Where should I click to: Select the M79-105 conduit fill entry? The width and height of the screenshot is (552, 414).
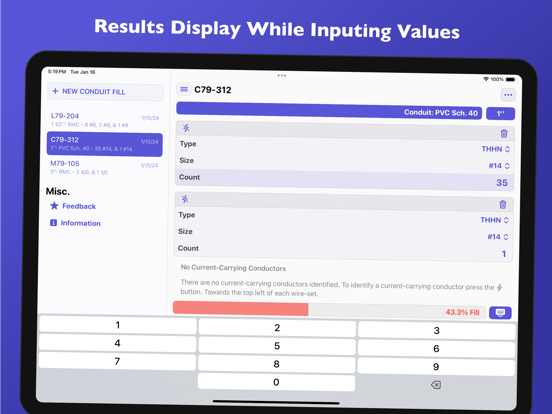[104, 168]
